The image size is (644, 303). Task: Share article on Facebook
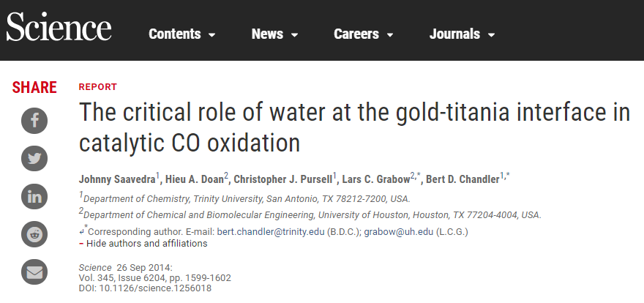[34, 121]
